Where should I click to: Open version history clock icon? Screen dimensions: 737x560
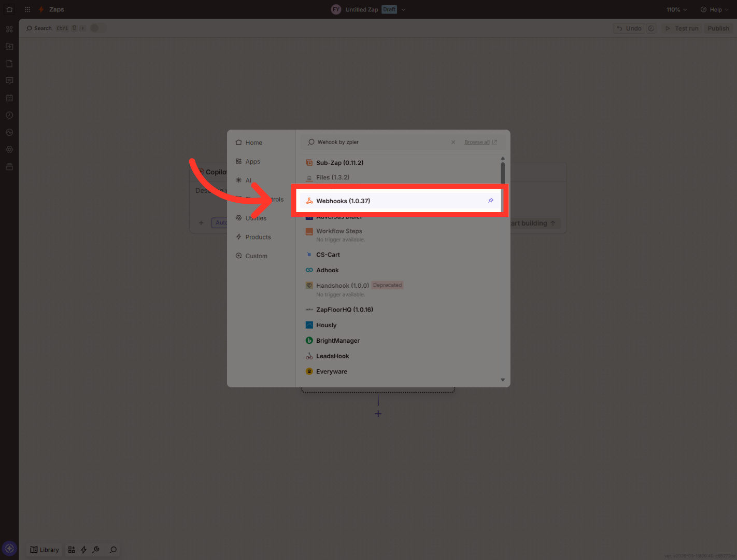pyautogui.click(x=651, y=29)
